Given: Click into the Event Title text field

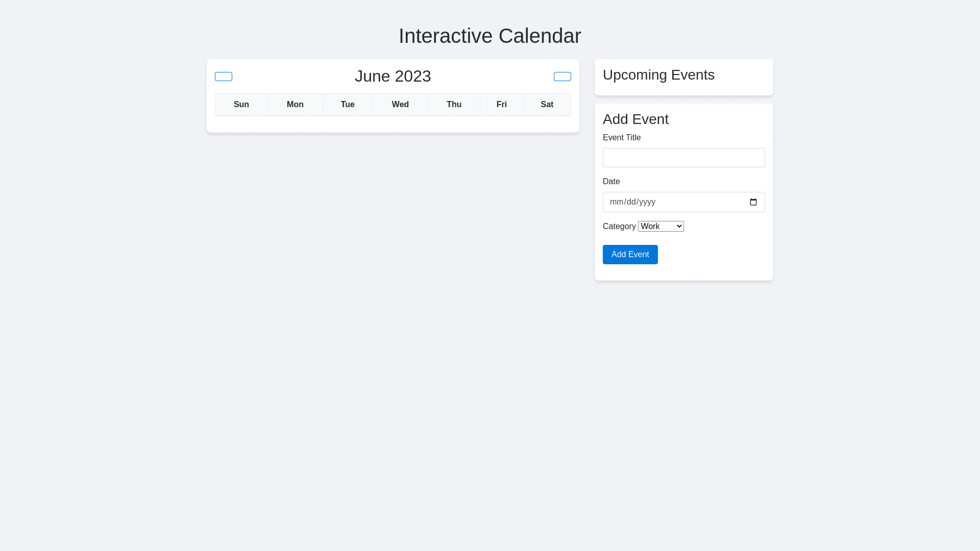Looking at the screenshot, I should [x=683, y=158].
